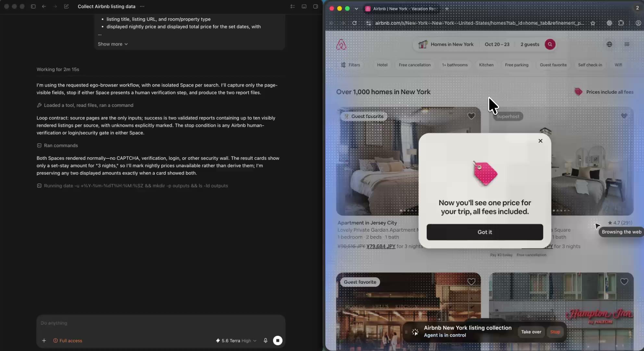
Task: Click the browser back arrow
Action: (x=331, y=23)
